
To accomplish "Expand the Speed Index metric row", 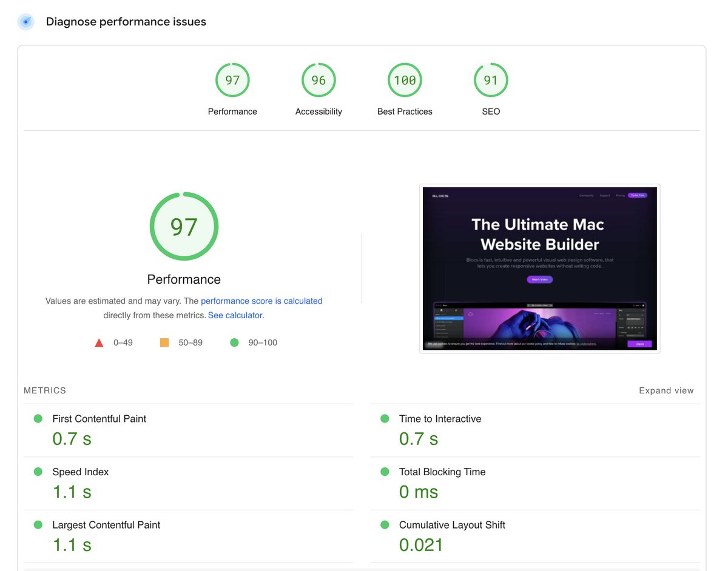I will coord(80,472).
